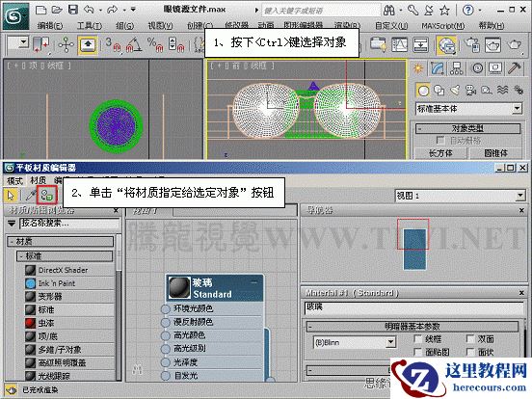
Task: Open the Schematic View icon
Action: [420, 44]
